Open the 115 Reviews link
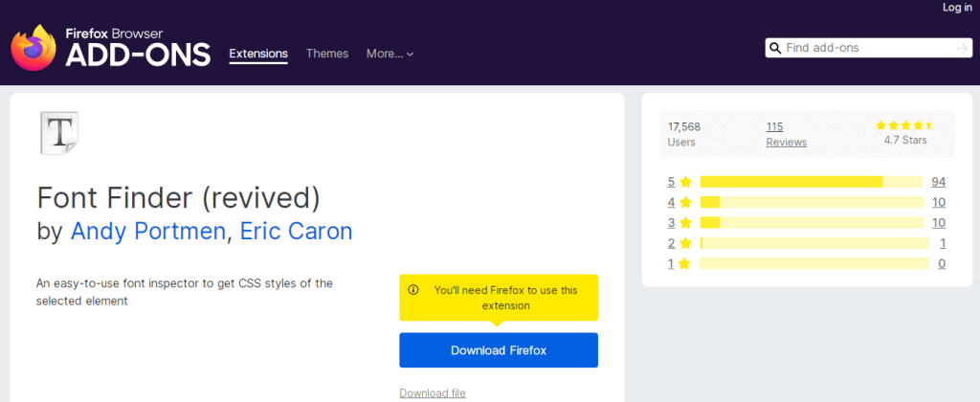 click(774, 127)
